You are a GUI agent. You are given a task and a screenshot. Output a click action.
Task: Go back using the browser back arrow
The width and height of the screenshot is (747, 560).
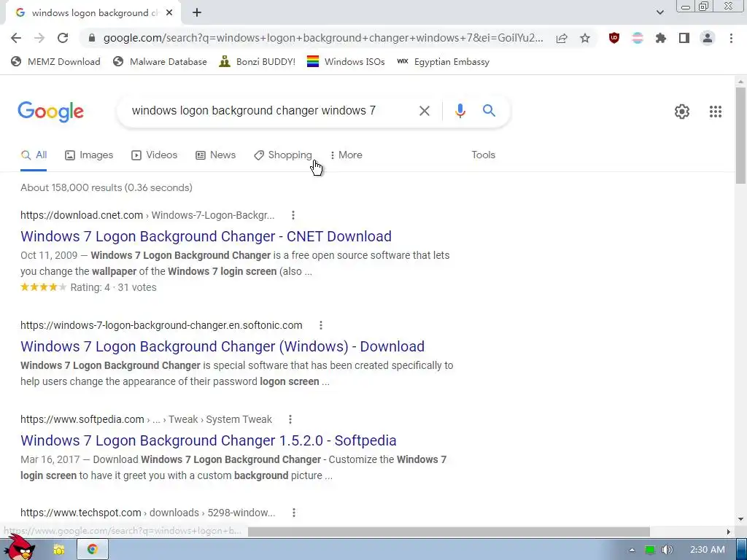[x=16, y=38]
